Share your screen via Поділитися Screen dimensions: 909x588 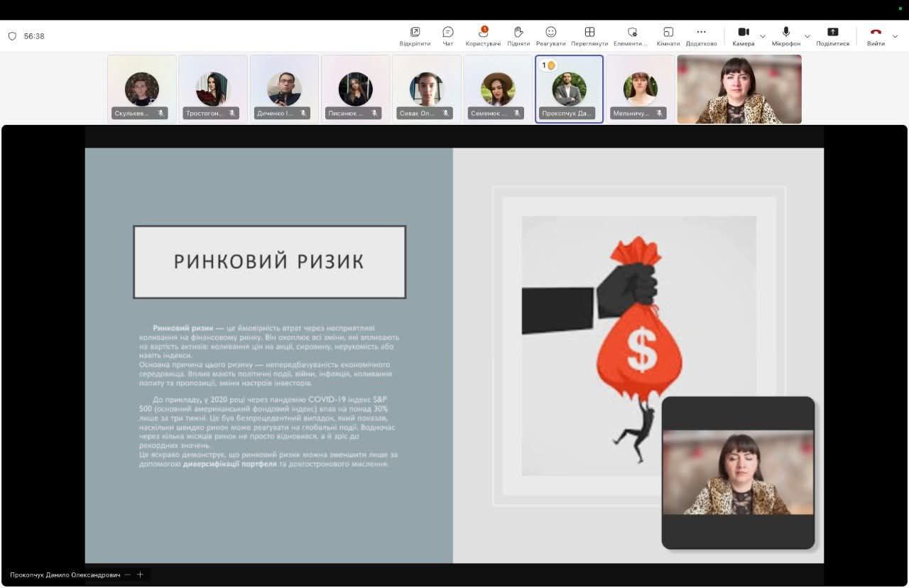(x=833, y=36)
